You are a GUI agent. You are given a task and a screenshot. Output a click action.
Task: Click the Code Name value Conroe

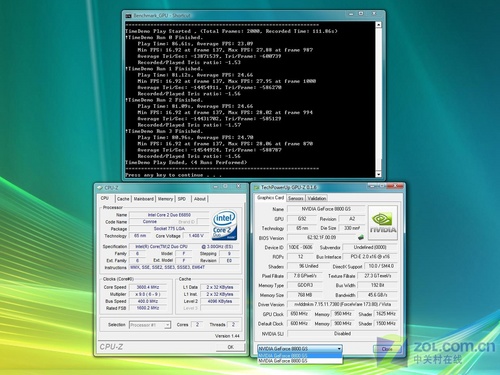coord(150,222)
